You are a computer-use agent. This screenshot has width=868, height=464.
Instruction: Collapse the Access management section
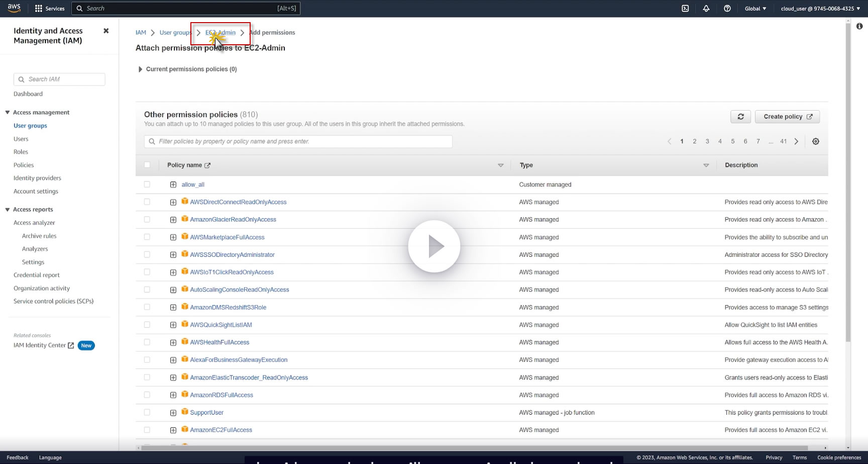[8, 112]
